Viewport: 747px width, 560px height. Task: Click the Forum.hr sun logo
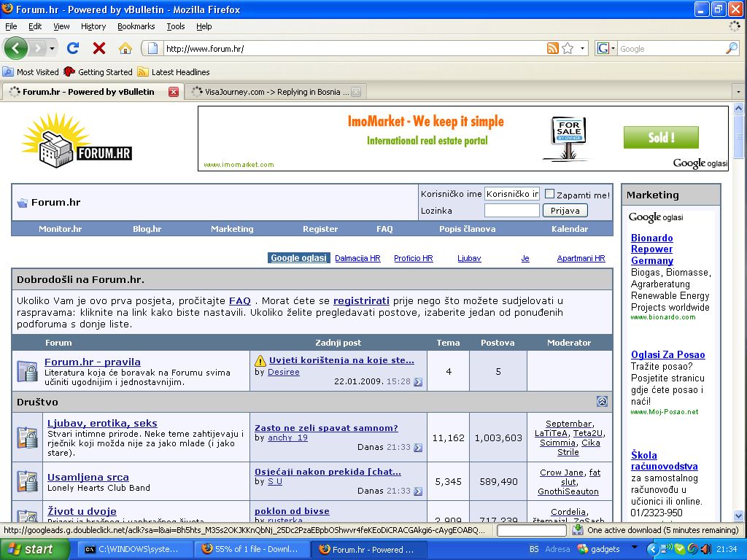[77, 140]
